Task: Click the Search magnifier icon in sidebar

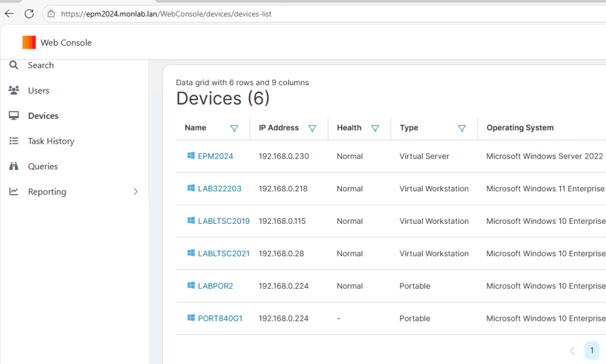Action: (x=14, y=65)
